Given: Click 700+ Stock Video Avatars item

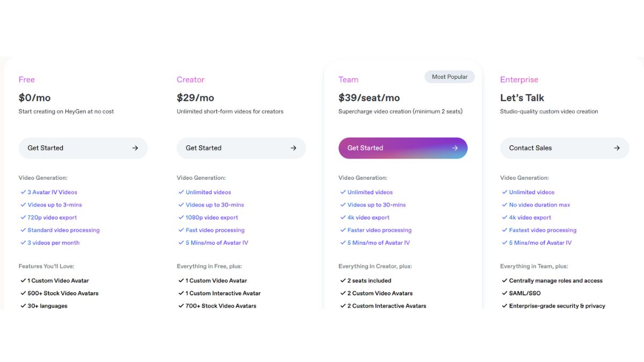Looking at the screenshot, I should (x=221, y=306).
